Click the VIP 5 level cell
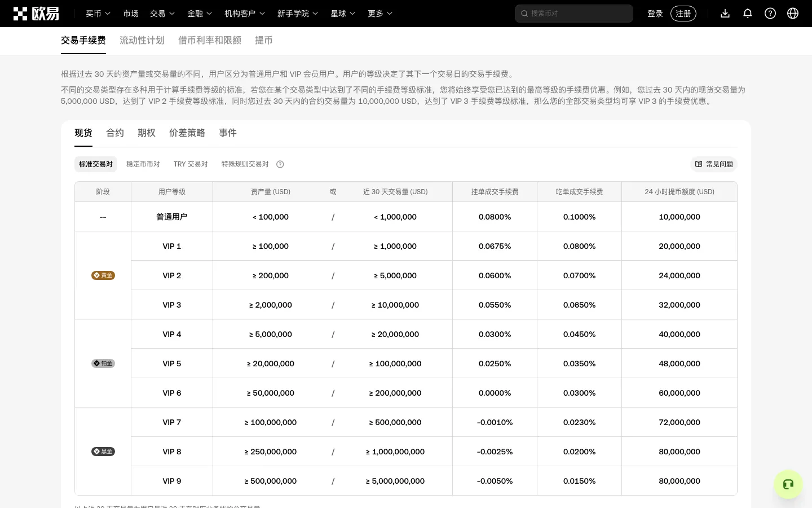The height and width of the screenshot is (508, 812). 172,364
